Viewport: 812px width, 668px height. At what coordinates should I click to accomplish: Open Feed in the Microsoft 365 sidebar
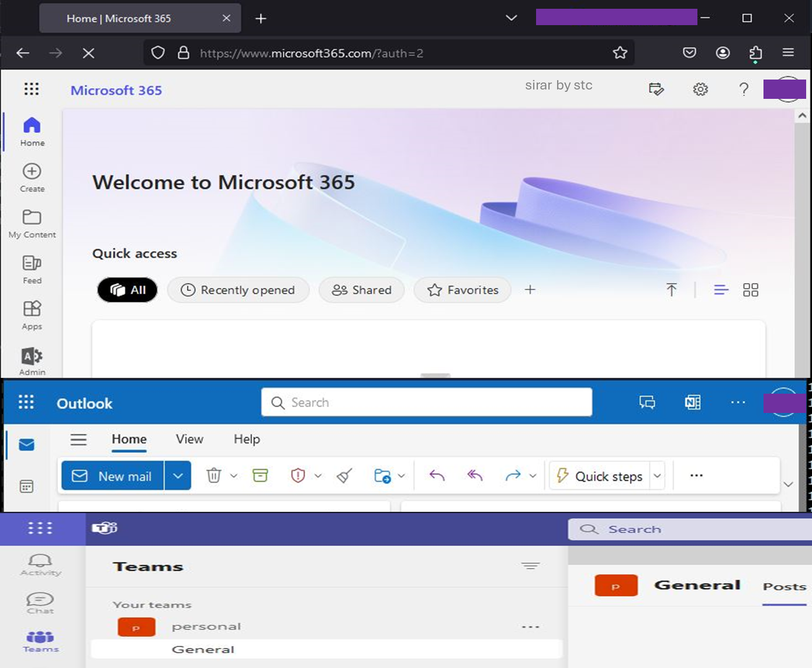tap(32, 270)
